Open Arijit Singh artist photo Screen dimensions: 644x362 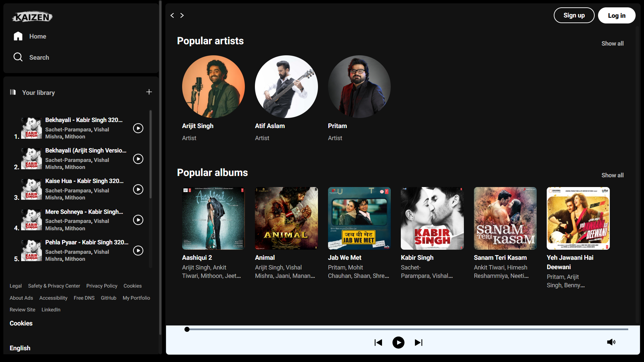click(213, 86)
